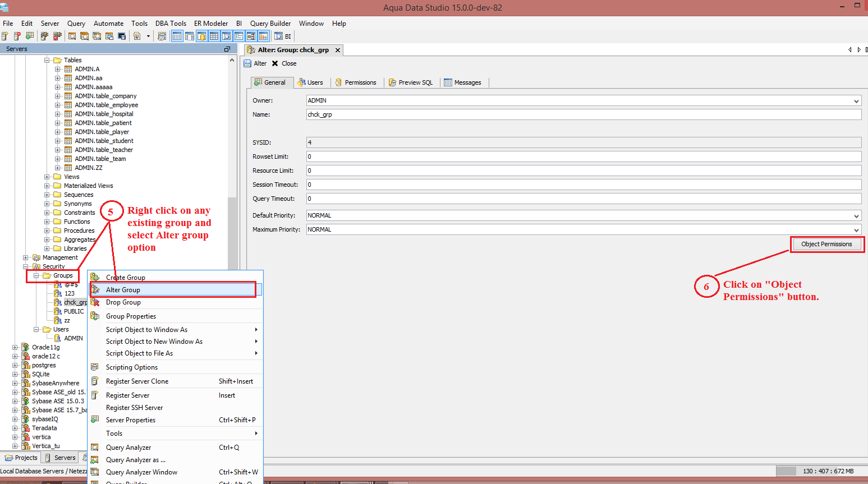Click the Name input field

pyautogui.click(x=584, y=114)
